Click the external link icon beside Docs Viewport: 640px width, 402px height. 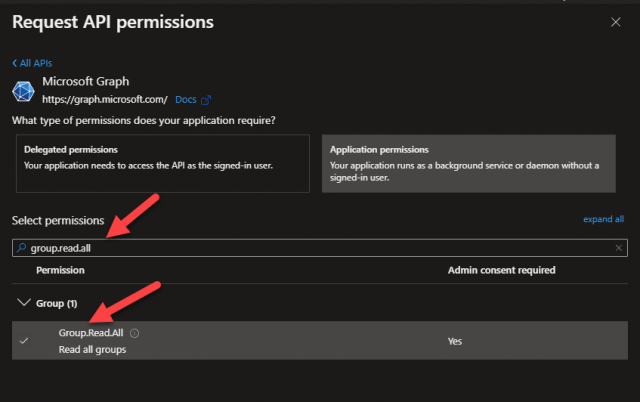[206, 100]
